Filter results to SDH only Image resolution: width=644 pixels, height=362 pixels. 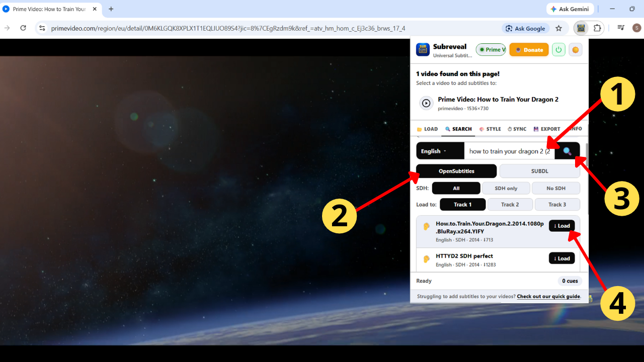point(506,188)
